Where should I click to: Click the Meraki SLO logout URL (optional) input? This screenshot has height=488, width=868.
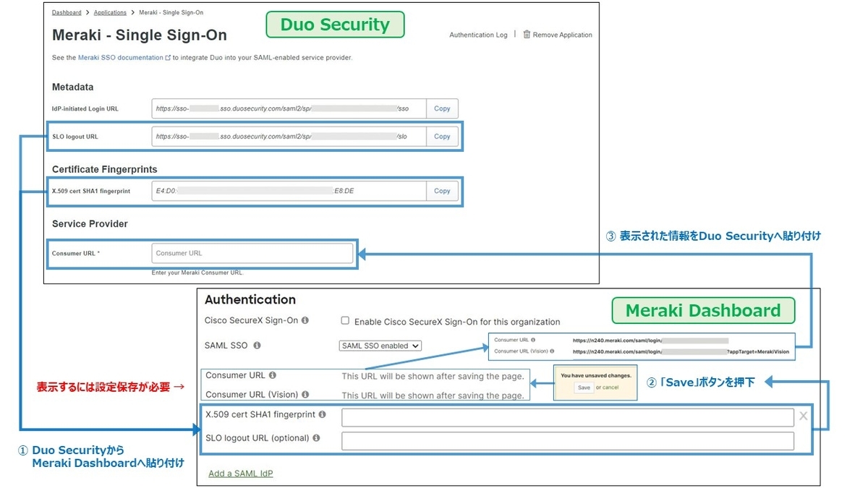(x=568, y=441)
